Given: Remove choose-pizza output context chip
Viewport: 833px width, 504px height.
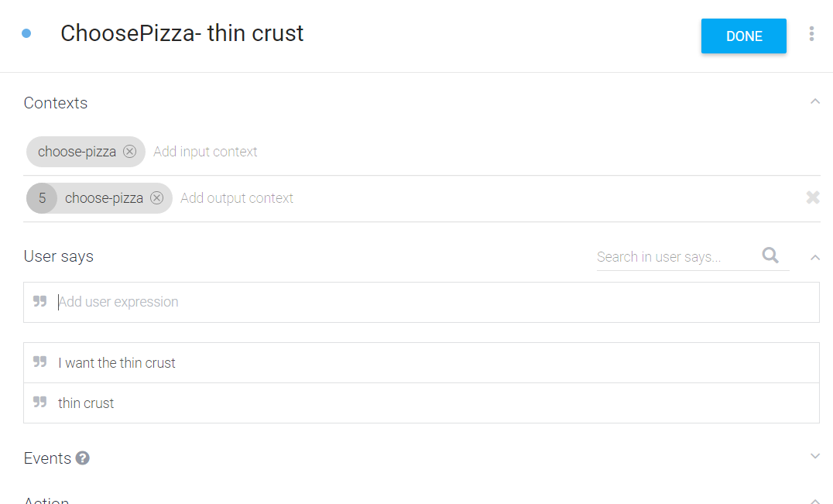Looking at the screenshot, I should [x=157, y=198].
